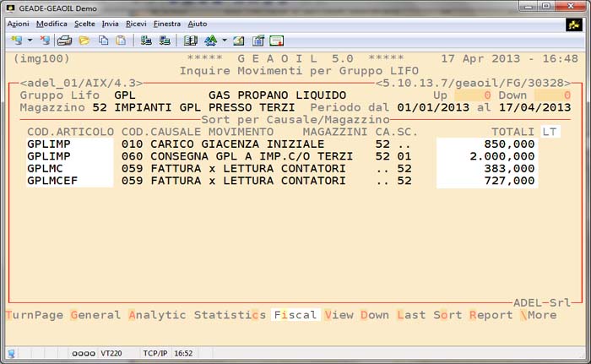591x364 pixels.
Task: Open the Modifica menu
Action: (52, 24)
